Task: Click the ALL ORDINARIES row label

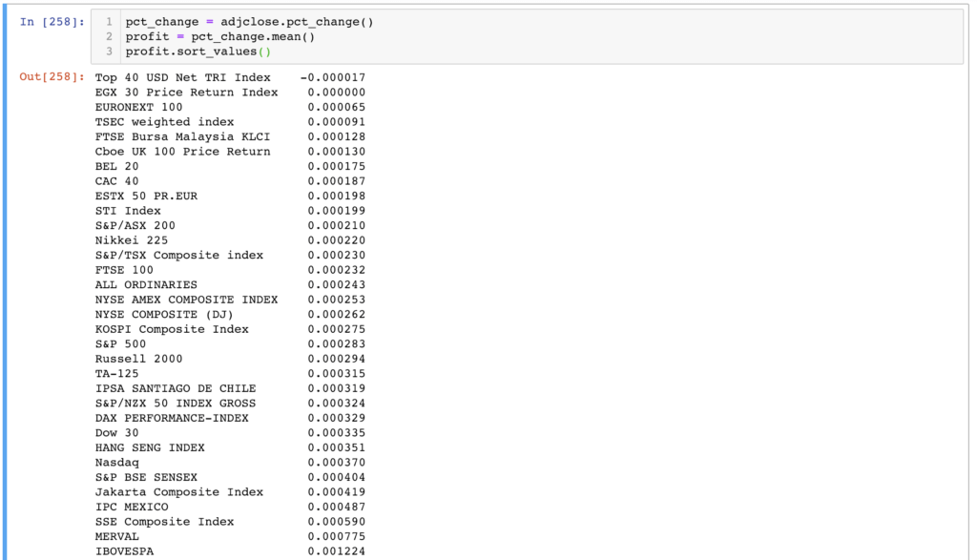Action: pos(146,284)
